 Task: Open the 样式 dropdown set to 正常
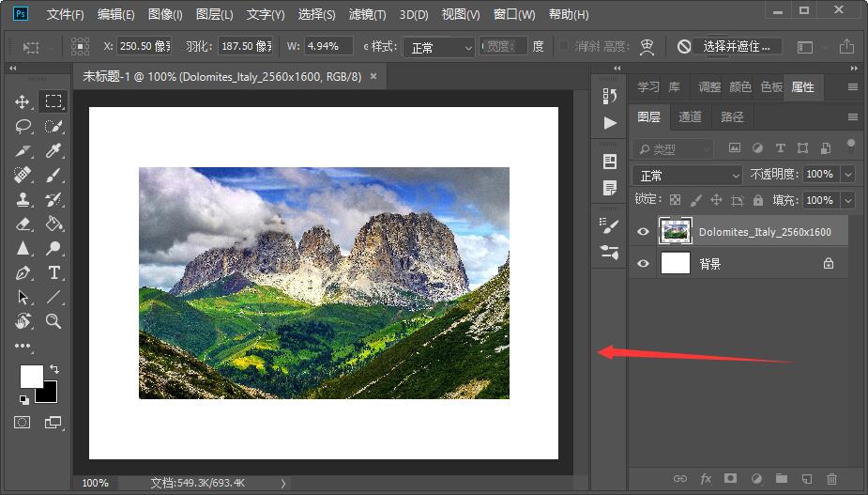(x=438, y=47)
